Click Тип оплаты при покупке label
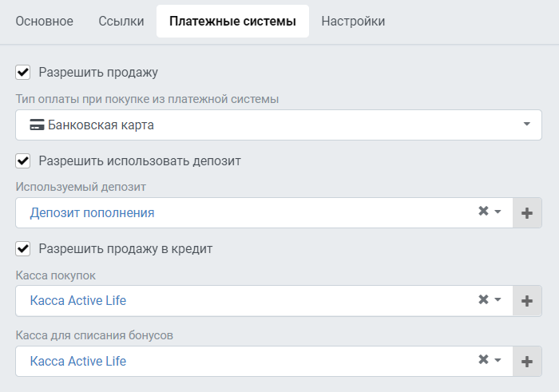559x392 pixels. 147,99
